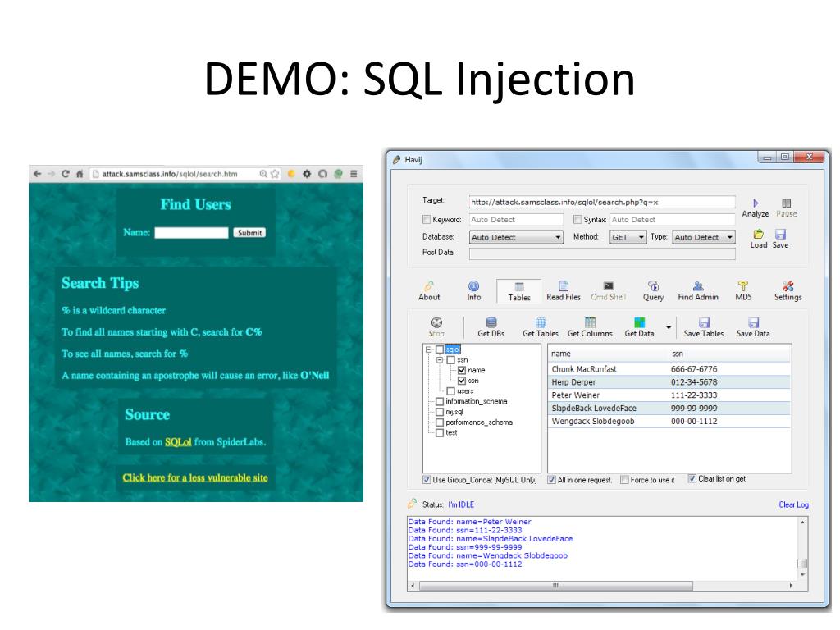The width and height of the screenshot is (840, 630).
Task: Toggle the sqlol database checkbox
Action: pos(440,349)
